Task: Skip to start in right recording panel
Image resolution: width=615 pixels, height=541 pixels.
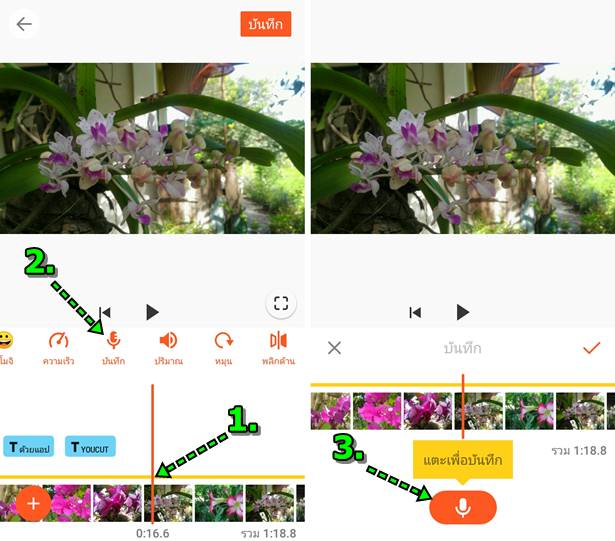Action: [415, 313]
